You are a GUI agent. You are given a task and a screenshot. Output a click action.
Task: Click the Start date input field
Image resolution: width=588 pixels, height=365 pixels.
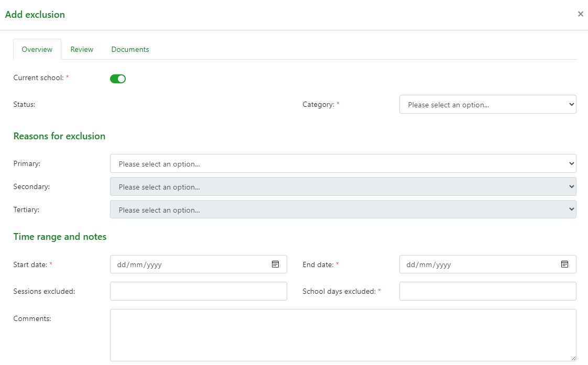tap(199, 264)
